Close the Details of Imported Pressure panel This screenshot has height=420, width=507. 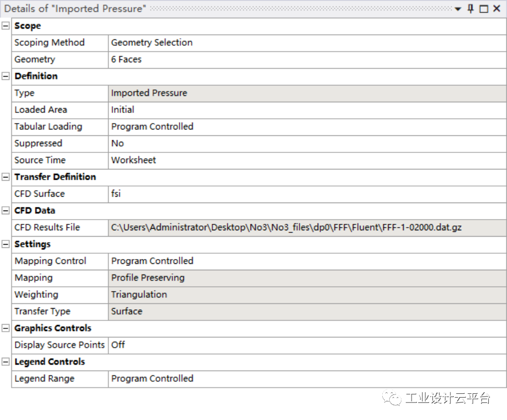[497, 9]
